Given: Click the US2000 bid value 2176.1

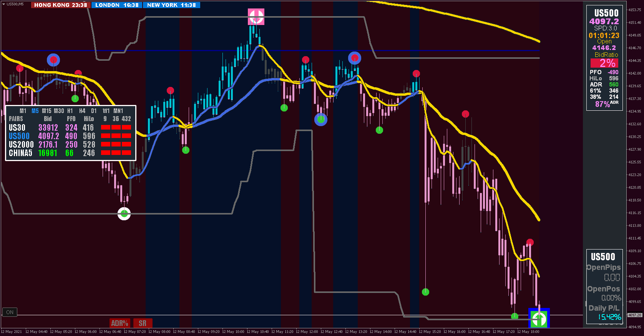Looking at the screenshot, I should [48, 145].
